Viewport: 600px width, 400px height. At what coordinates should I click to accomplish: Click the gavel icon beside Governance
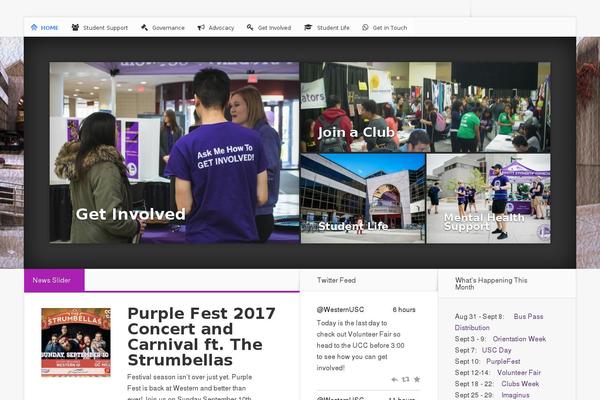click(x=144, y=27)
